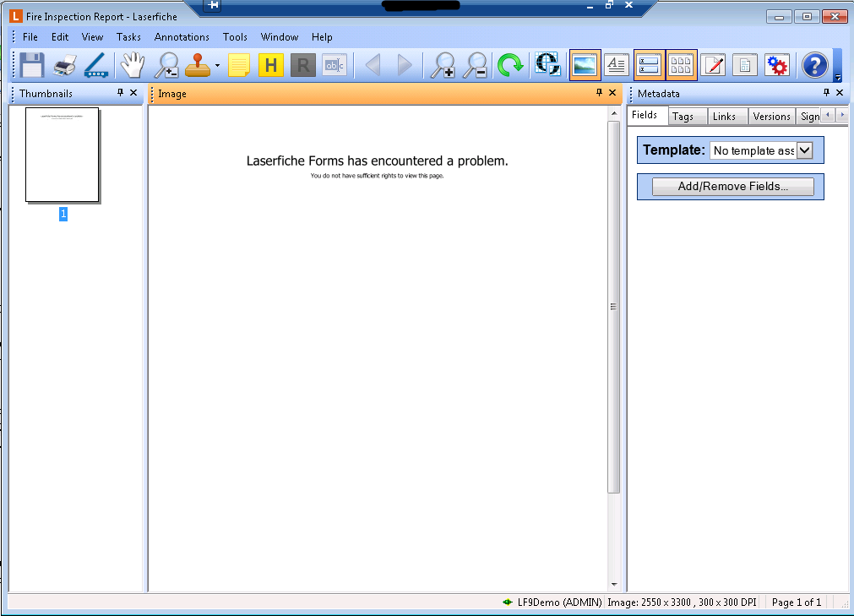Screen dimensions: 854x616
Task: Open the View menu
Action: point(92,37)
